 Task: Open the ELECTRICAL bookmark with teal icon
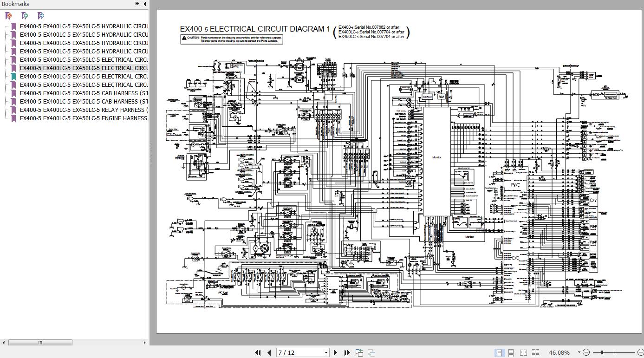84,77
